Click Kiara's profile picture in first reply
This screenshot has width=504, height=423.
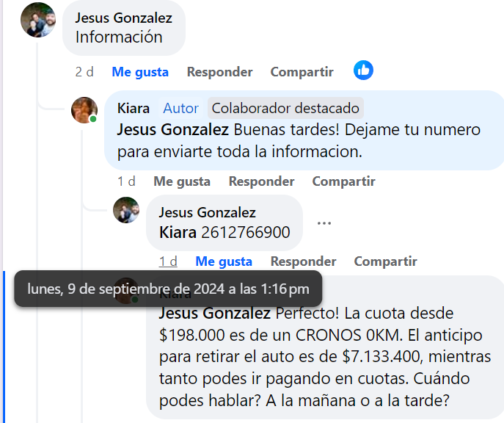click(84, 109)
